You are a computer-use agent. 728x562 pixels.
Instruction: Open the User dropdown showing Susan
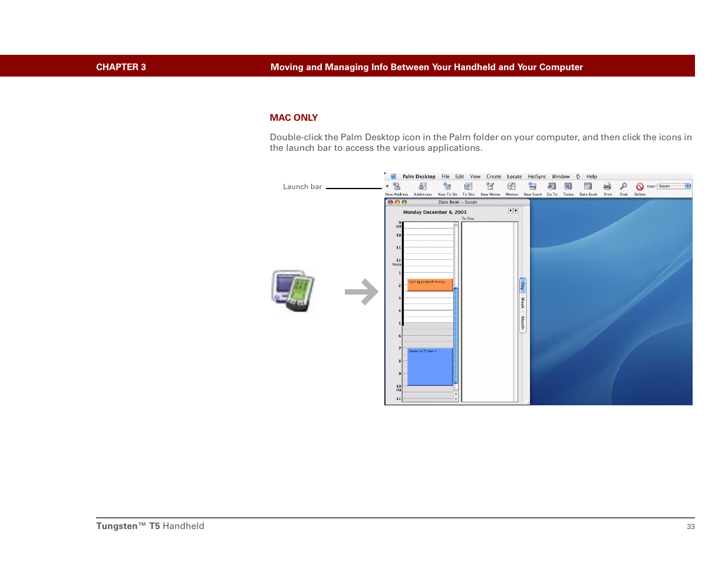click(x=674, y=186)
